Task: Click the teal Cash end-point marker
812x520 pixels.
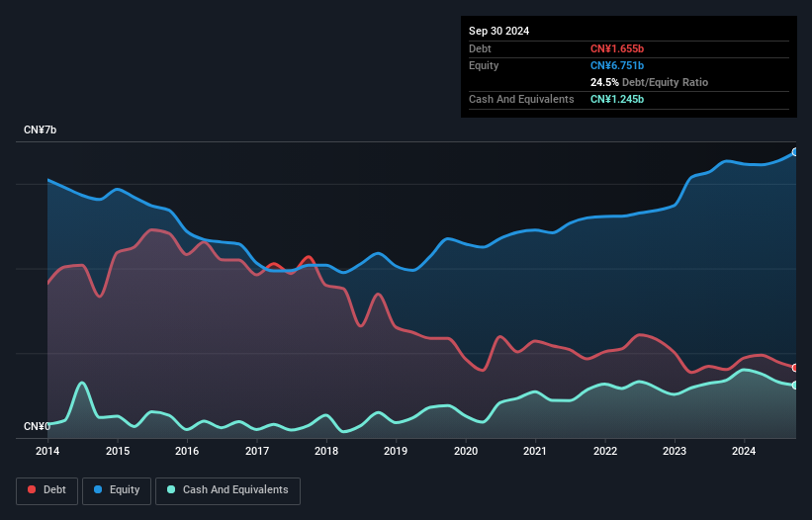Action: coord(795,385)
